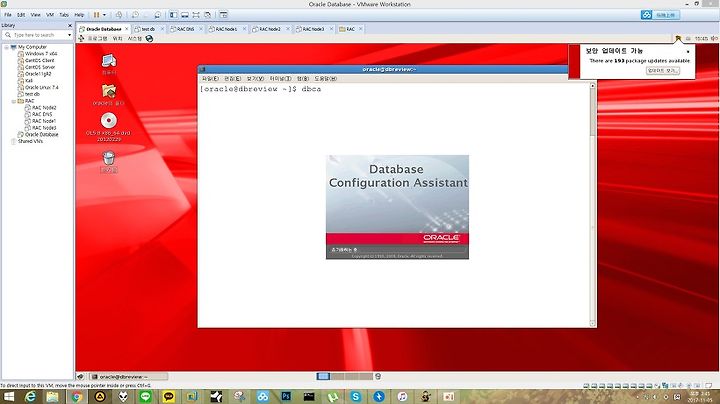Open the View menu
The height and width of the screenshot is (404, 720).
[35, 15]
